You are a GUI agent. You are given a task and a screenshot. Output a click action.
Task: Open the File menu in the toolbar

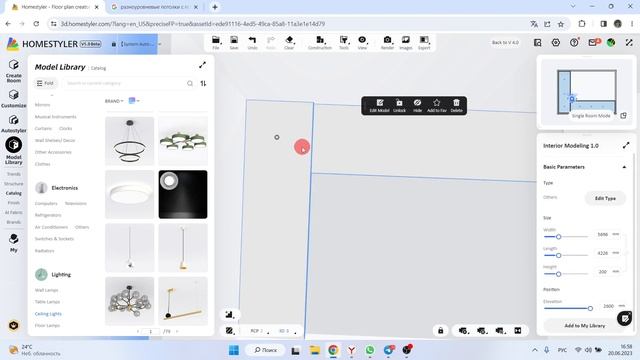coord(216,42)
